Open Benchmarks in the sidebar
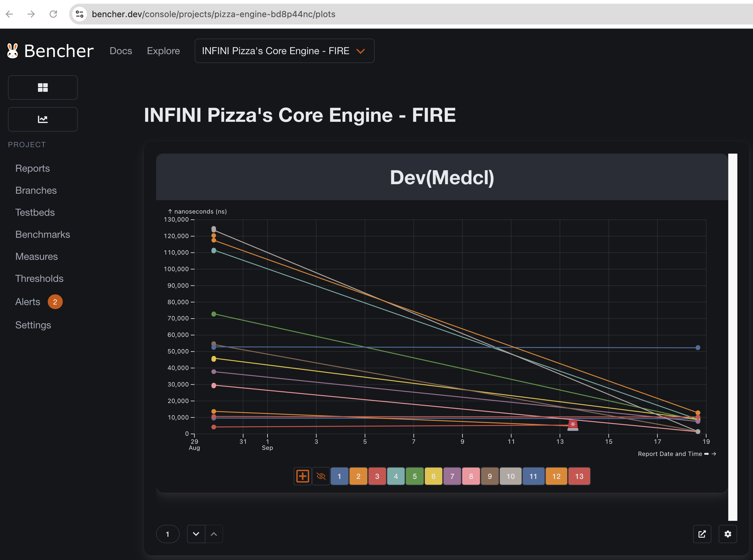Viewport: 753px width, 560px height. click(43, 234)
